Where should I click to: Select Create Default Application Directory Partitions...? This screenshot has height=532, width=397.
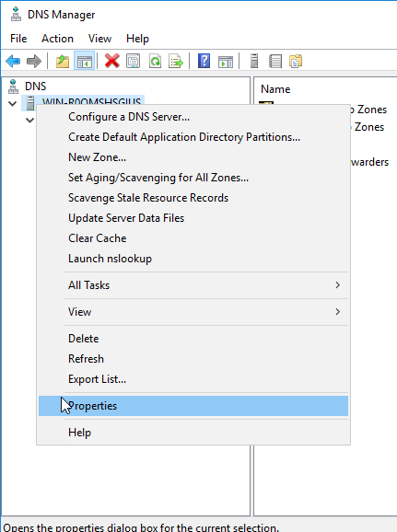click(x=193, y=137)
